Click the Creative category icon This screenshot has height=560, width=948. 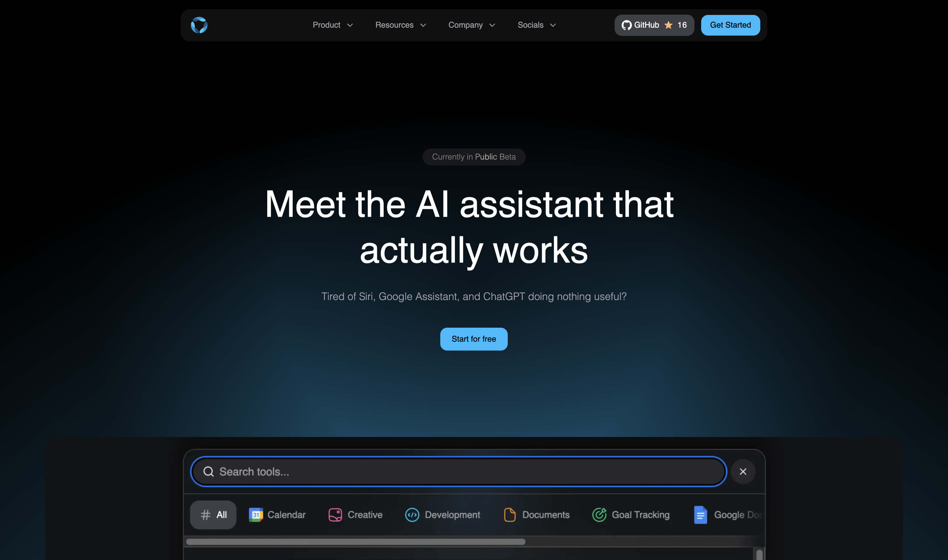335,515
